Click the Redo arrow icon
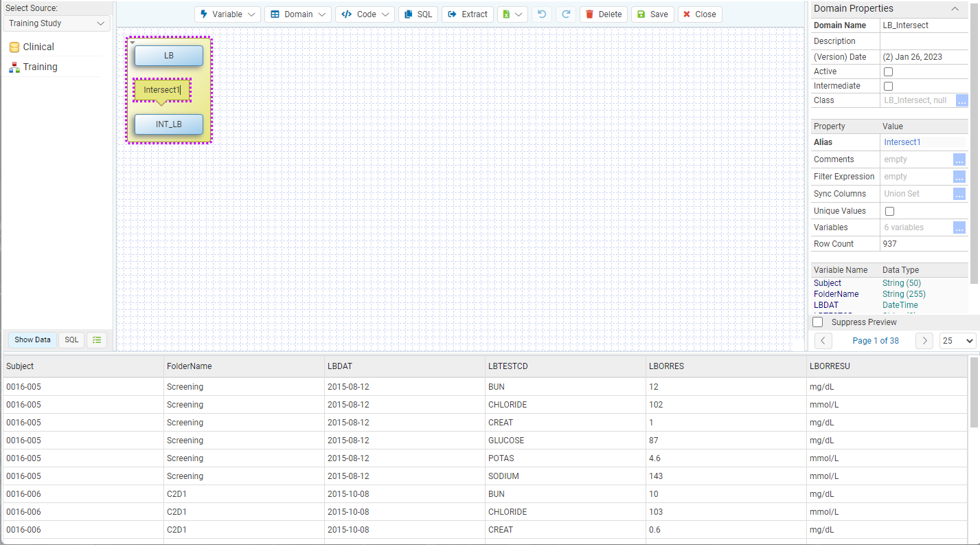This screenshot has height=545, width=980. (566, 14)
